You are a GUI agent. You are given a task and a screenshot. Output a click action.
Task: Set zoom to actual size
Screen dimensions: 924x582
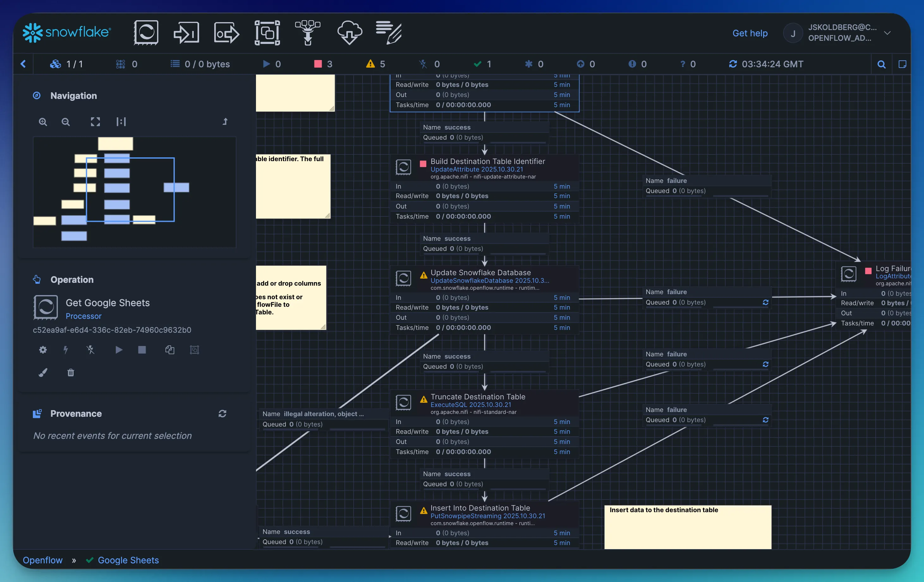click(121, 122)
